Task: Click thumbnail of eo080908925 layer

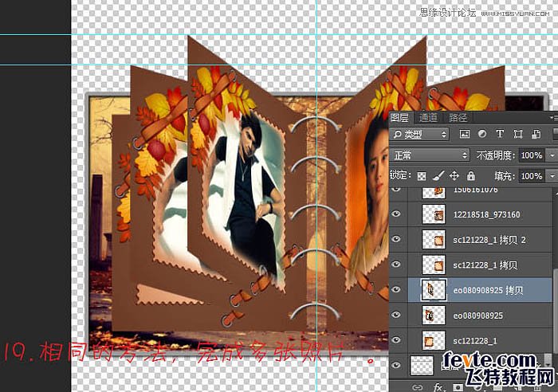Action: click(x=434, y=316)
